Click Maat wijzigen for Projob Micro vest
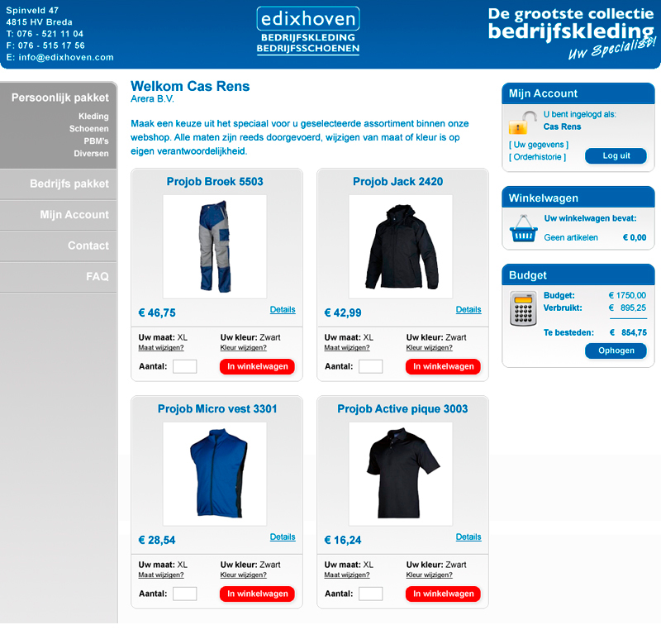This screenshot has height=644, width=661. coord(161,575)
